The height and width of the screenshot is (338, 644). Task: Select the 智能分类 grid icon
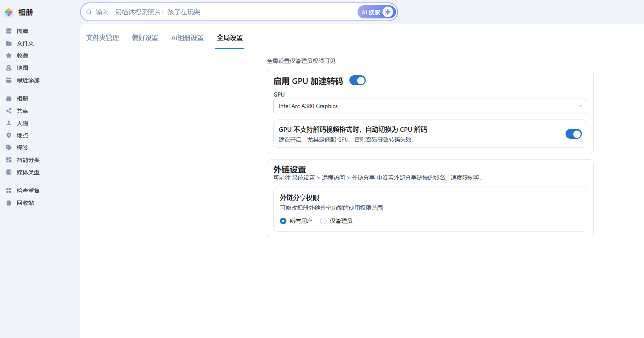[x=9, y=160]
